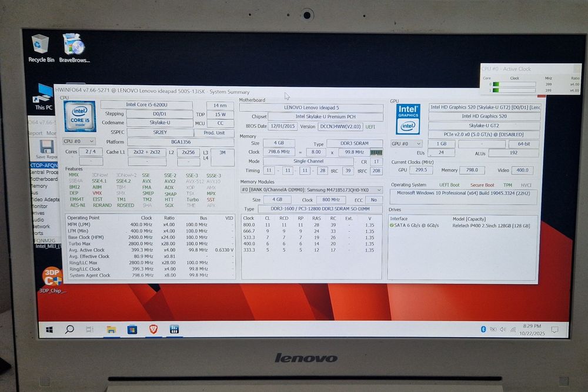Open the taskbar clock showing 8:29 PM
Screen dimensions: 588x392
tap(532, 330)
